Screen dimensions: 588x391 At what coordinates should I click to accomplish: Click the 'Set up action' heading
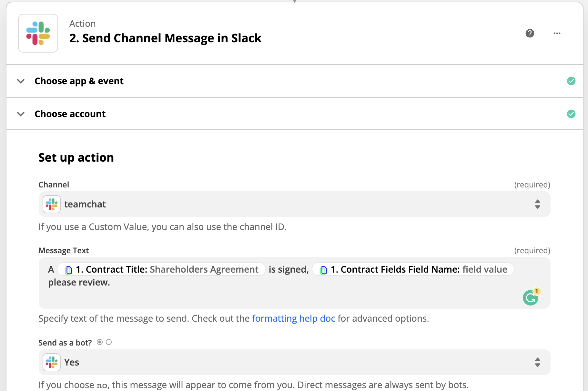click(76, 158)
